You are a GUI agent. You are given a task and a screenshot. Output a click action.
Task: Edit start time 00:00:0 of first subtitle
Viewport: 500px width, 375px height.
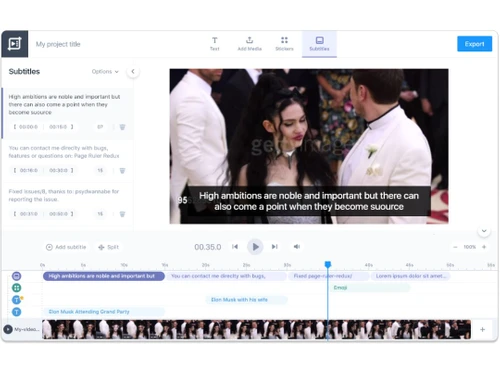tap(28, 127)
